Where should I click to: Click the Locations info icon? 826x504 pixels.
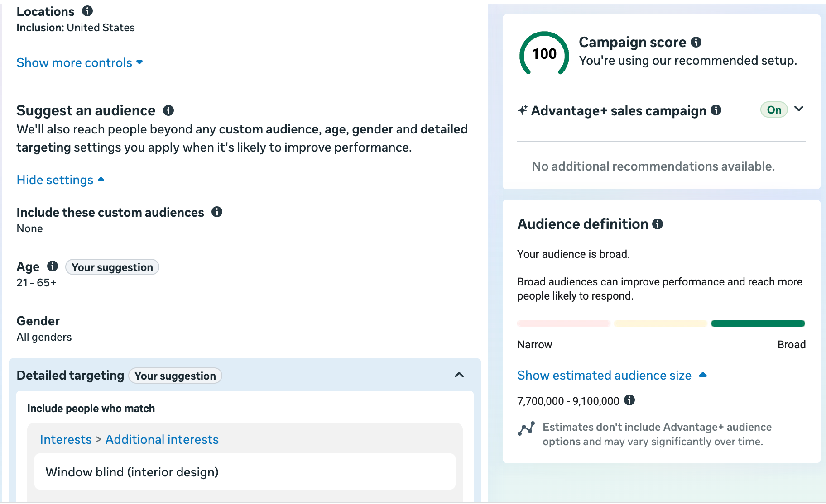click(x=87, y=11)
